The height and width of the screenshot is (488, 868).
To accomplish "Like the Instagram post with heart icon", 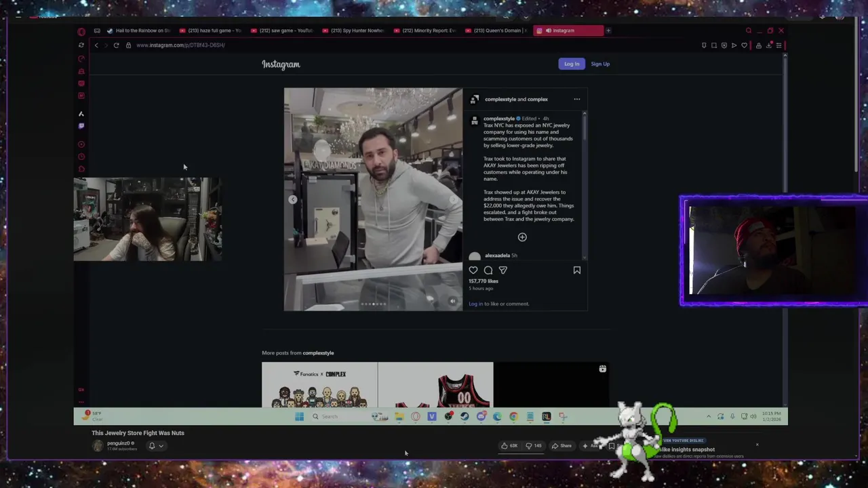I will (473, 270).
